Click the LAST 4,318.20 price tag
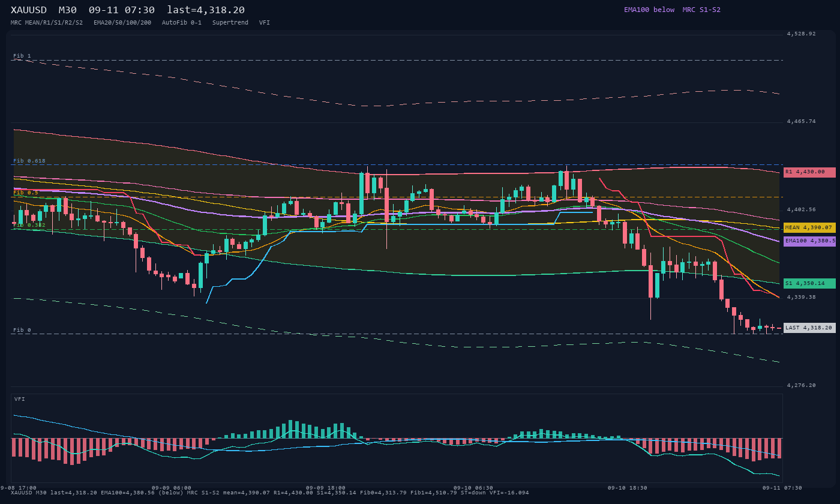The width and height of the screenshot is (840, 504). coord(809,328)
